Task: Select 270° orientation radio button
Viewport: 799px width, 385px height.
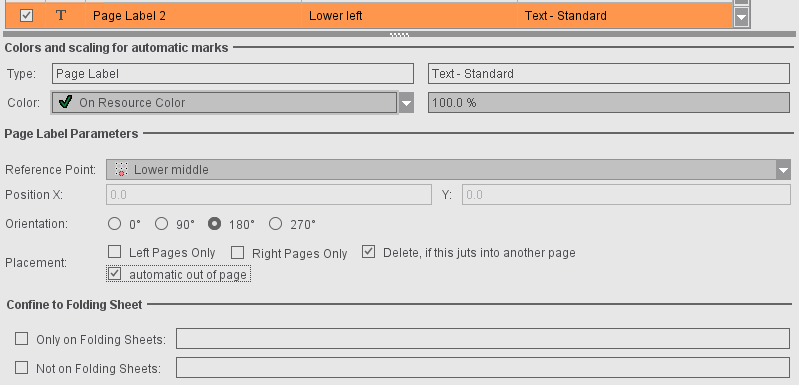Action: click(275, 224)
